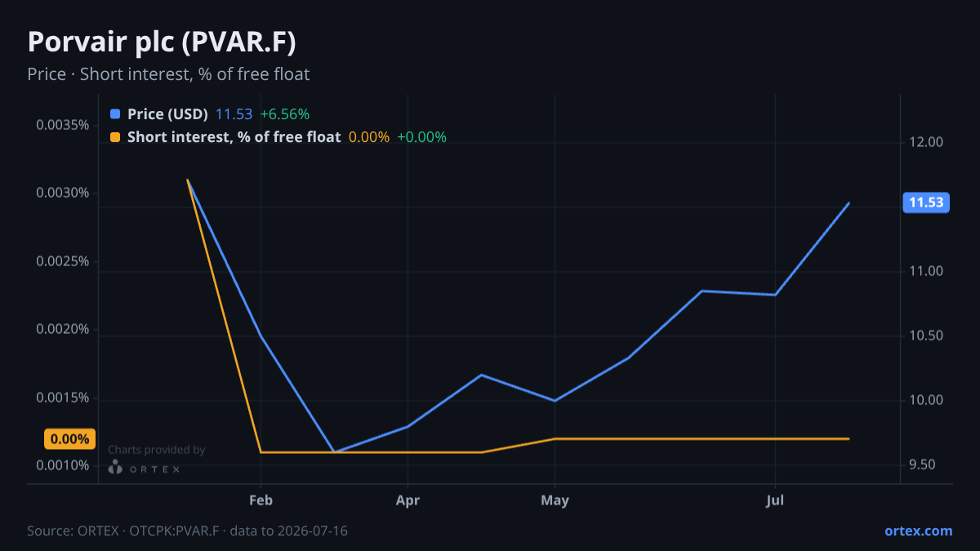Image resolution: width=980 pixels, height=551 pixels.
Task: Click the +6.56% change value
Action: [x=284, y=114]
